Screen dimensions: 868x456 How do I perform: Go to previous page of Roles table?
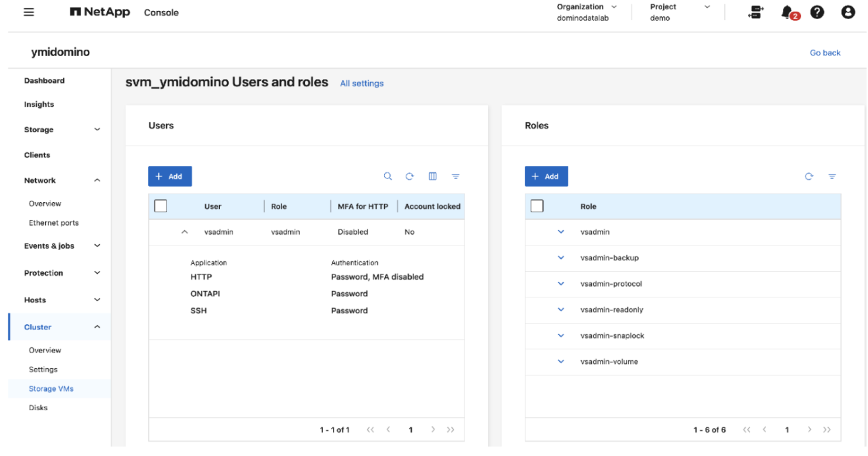point(764,430)
